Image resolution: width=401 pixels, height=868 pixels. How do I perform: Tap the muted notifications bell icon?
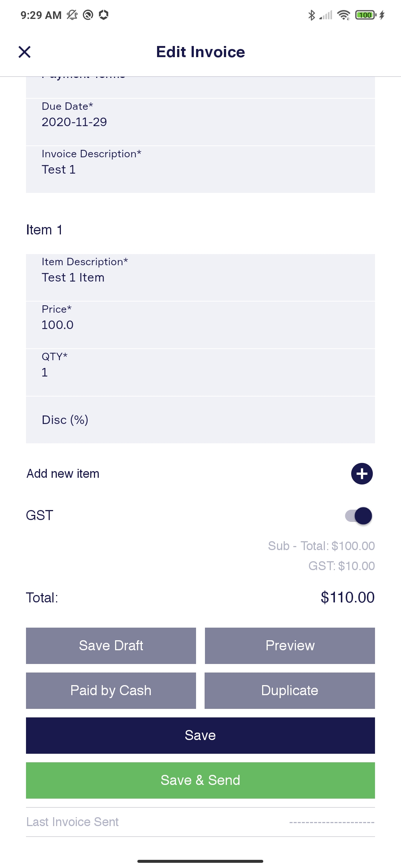point(72,15)
